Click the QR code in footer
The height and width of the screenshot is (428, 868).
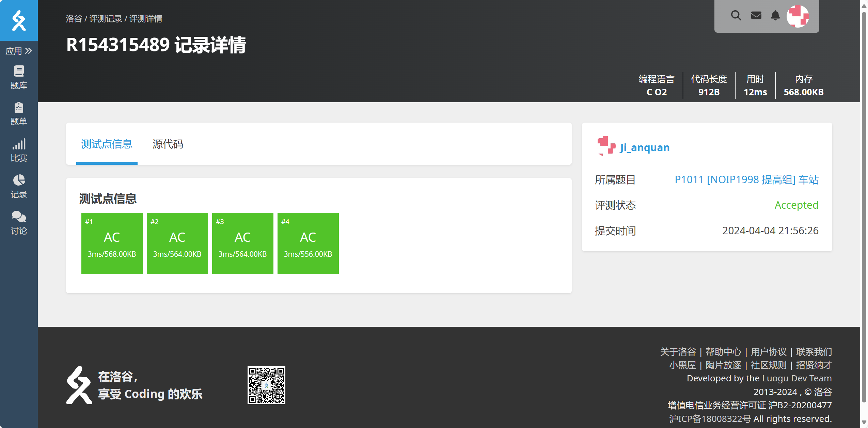point(266,385)
